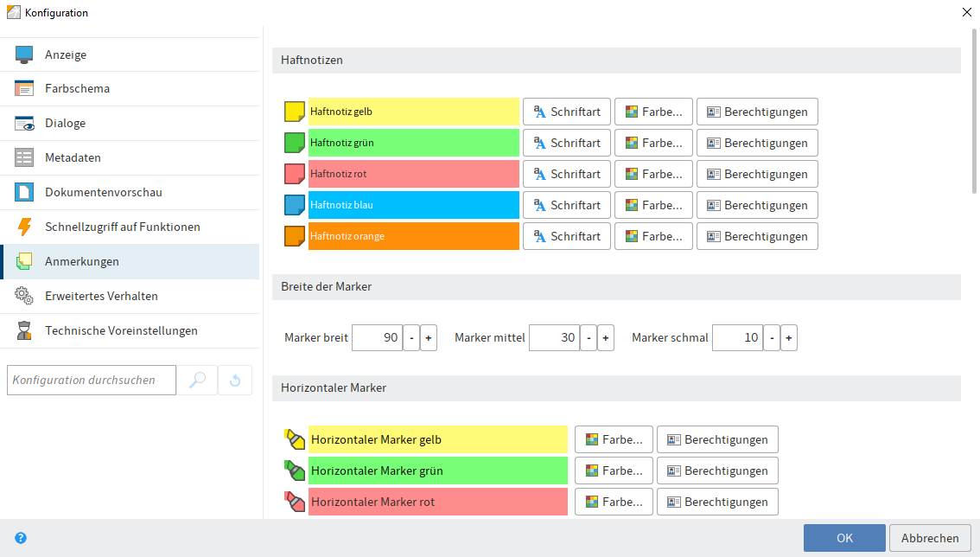Click the red sticky note icon
This screenshot has height=557, width=980.
coord(295,174)
